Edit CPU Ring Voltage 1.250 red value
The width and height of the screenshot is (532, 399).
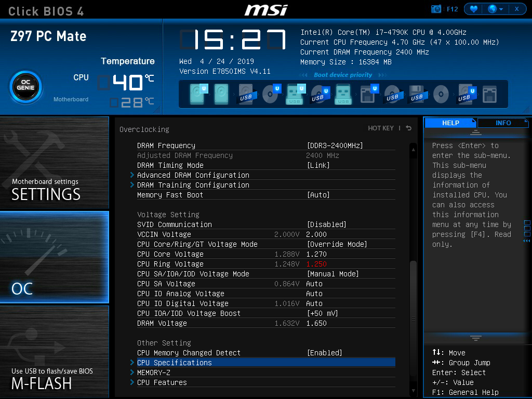click(316, 264)
